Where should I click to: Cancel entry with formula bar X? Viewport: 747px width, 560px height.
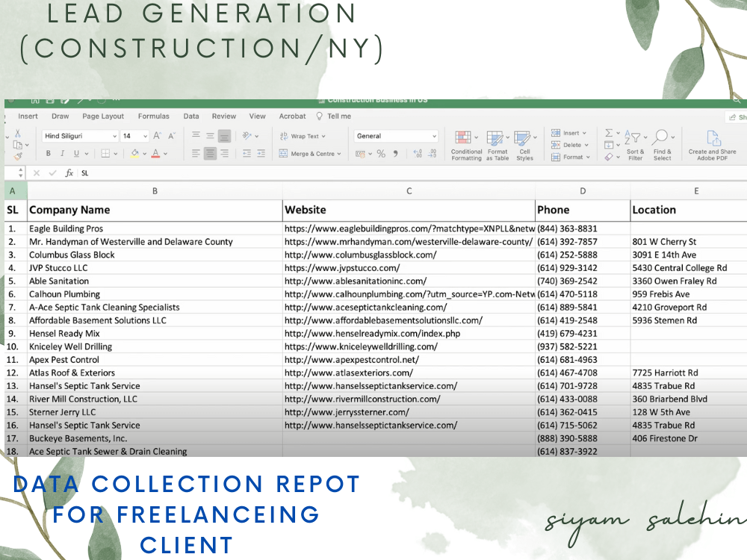(x=37, y=173)
